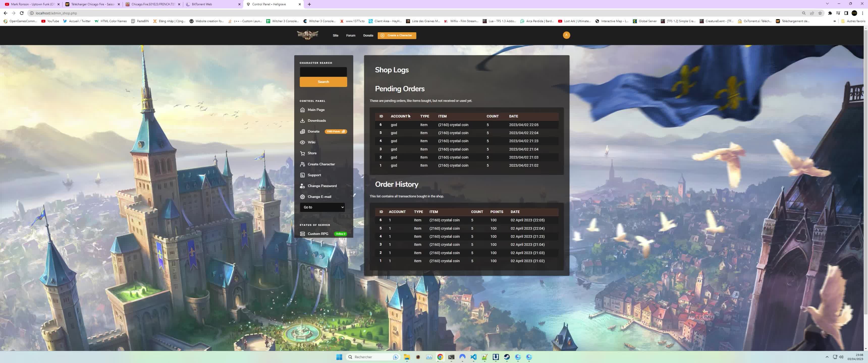
Task: Open Steam from taskbar
Action: [x=507, y=357]
